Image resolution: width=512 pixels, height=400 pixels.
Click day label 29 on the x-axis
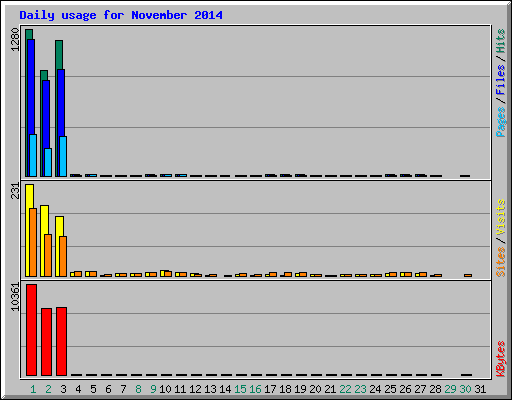pyautogui.click(x=450, y=389)
